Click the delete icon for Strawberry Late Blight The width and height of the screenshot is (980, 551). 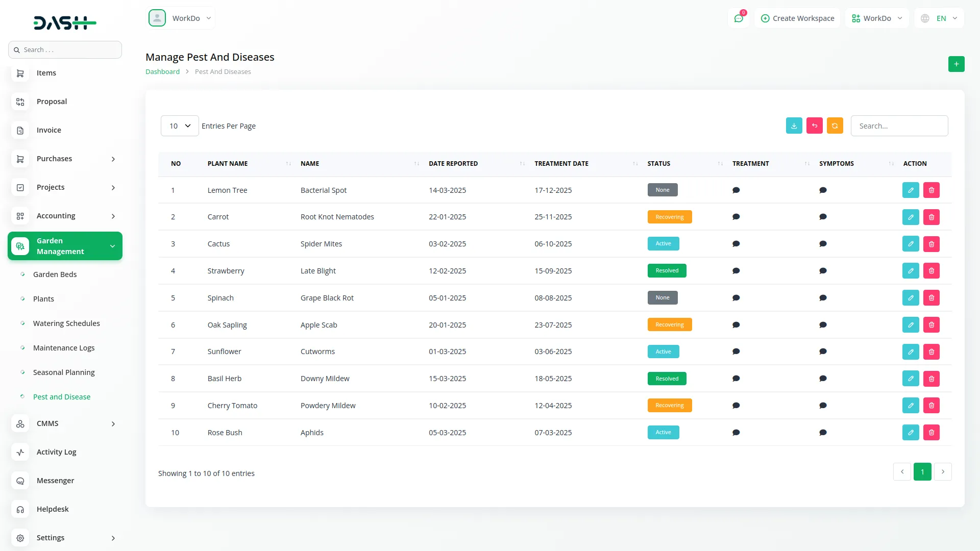(x=932, y=270)
